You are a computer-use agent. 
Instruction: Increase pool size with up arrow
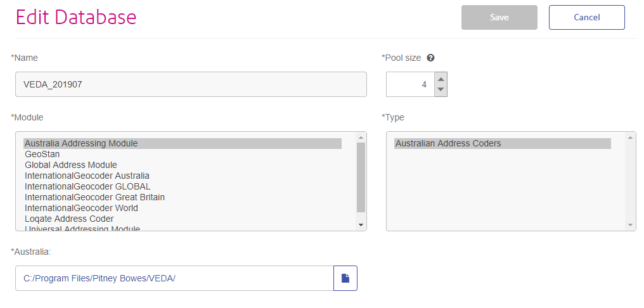coord(441,79)
